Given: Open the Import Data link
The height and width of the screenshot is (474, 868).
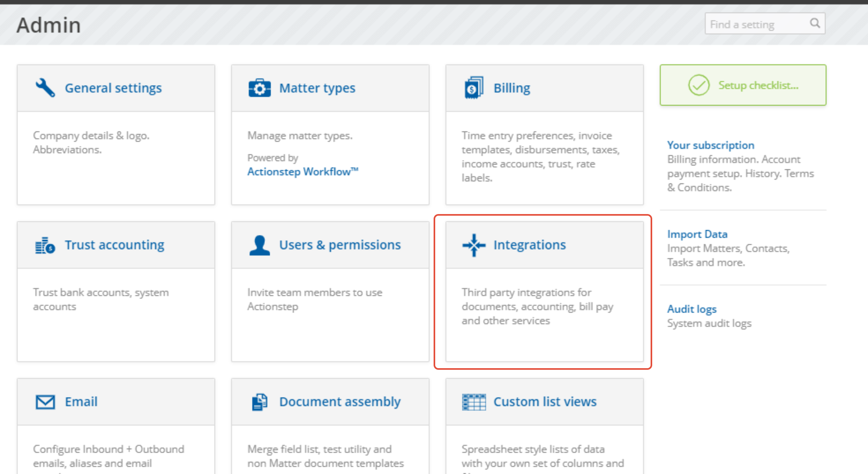Looking at the screenshot, I should pos(697,234).
